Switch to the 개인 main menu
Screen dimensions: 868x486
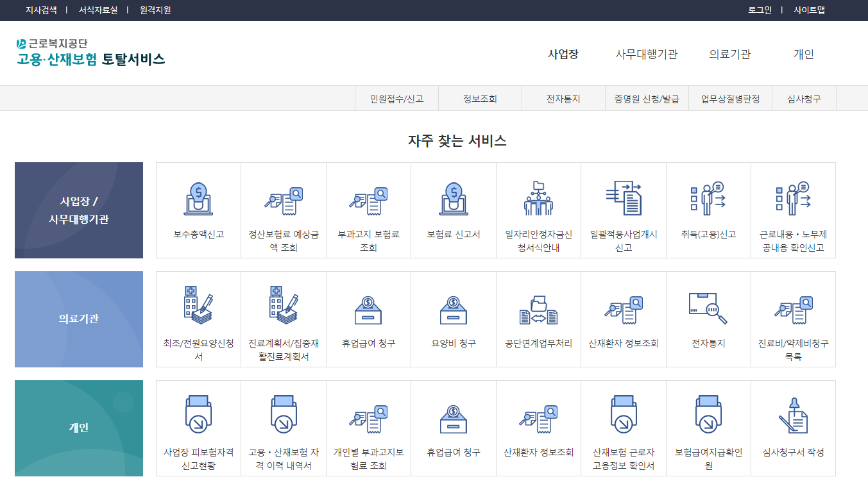point(803,54)
